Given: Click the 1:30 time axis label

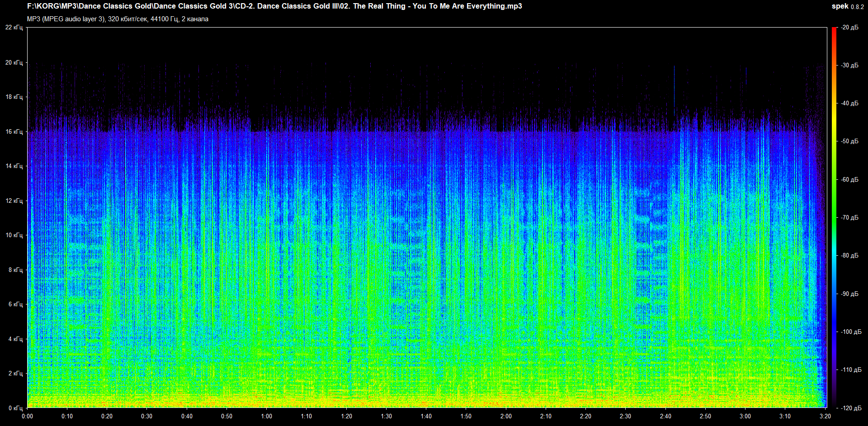Looking at the screenshot, I should point(387,416).
